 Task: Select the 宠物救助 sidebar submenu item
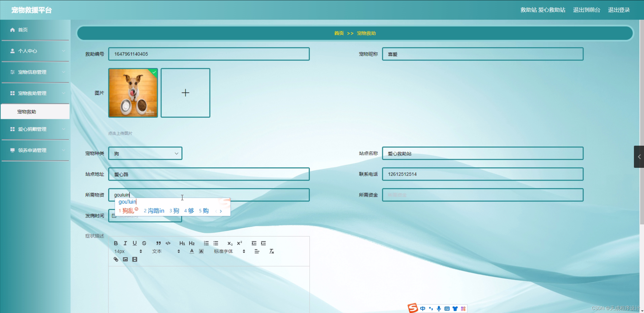pyautogui.click(x=27, y=112)
